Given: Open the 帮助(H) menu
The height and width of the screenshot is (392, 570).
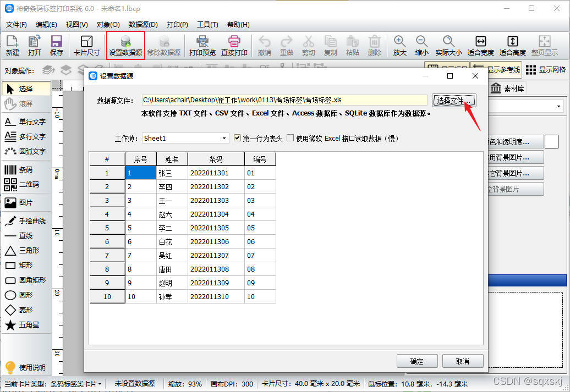Looking at the screenshot, I should point(238,25).
